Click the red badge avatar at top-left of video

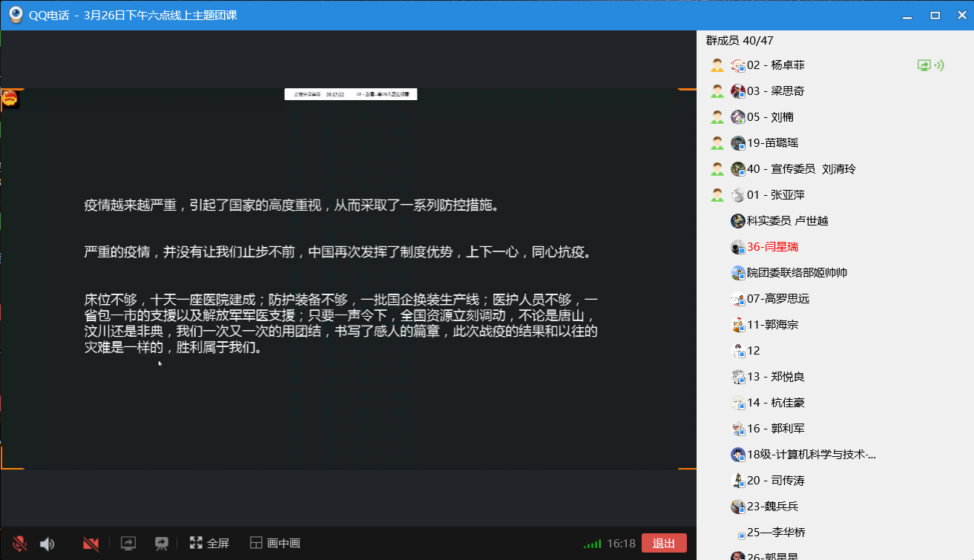[x=10, y=99]
